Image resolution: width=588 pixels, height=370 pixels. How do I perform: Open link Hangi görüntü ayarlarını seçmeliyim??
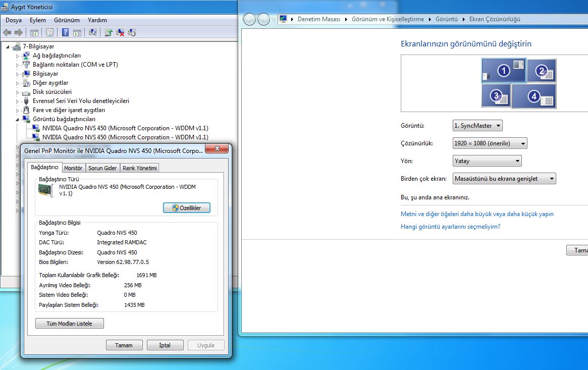[450, 227]
